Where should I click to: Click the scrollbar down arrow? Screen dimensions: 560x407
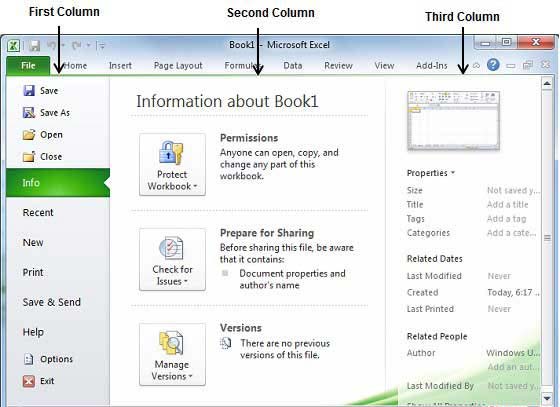tap(547, 397)
